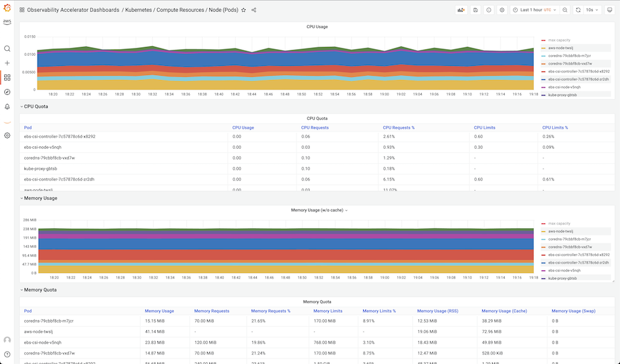Click the max capacity color swatch in Memory legend
This screenshot has height=364, width=620.
[x=544, y=223]
